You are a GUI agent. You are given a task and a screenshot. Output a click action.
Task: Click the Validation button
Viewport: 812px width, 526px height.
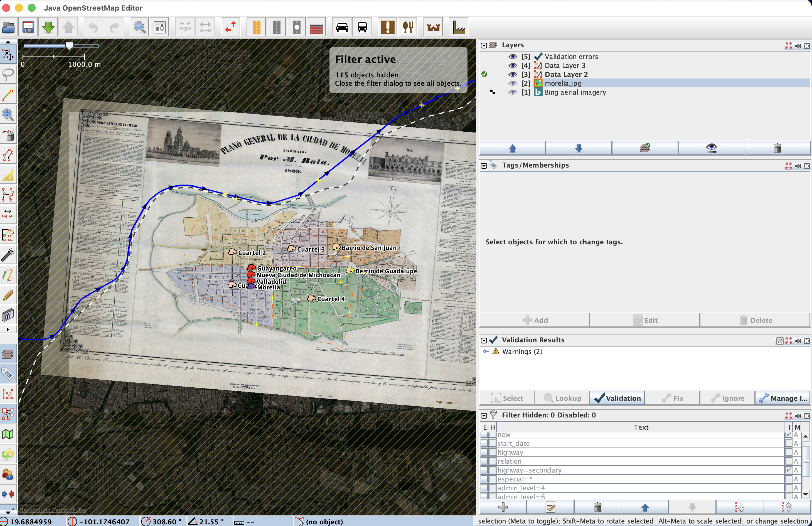pyautogui.click(x=617, y=398)
